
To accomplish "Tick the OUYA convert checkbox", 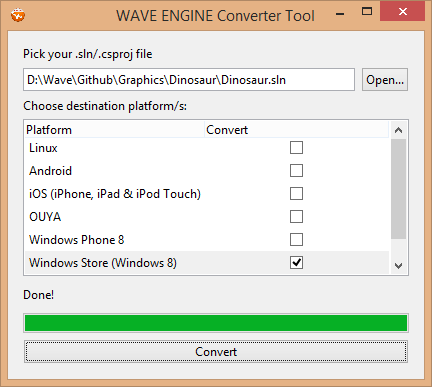I will pos(296,216).
